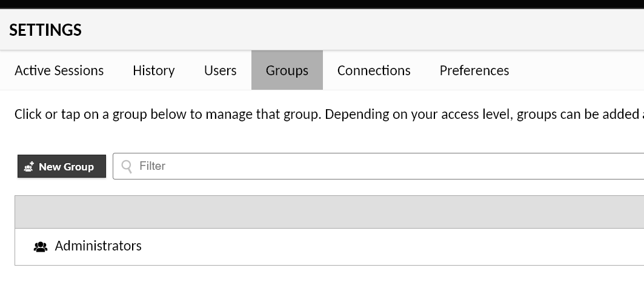Viewport: 644px width, 282px height.
Task: Create a group with New Group button
Action: 62,166
